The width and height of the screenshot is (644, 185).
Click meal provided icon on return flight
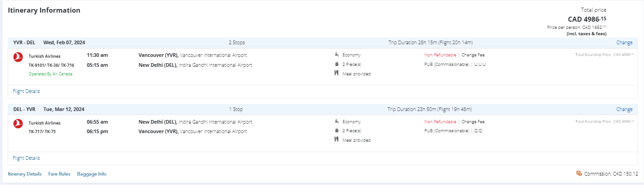336,140
